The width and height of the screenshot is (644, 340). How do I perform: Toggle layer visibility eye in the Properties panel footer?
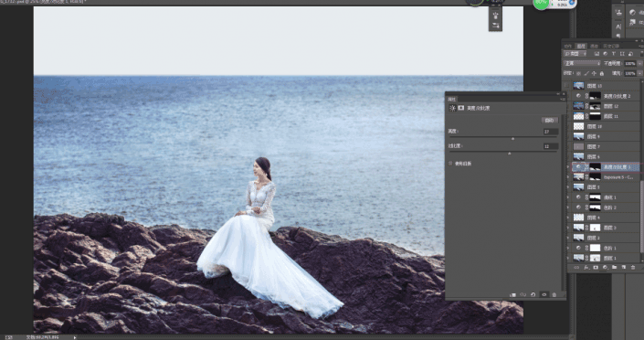coord(544,295)
